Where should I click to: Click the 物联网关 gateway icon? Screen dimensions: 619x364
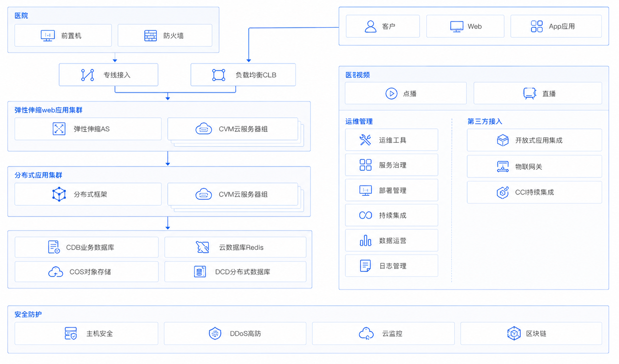click(503, 167)
